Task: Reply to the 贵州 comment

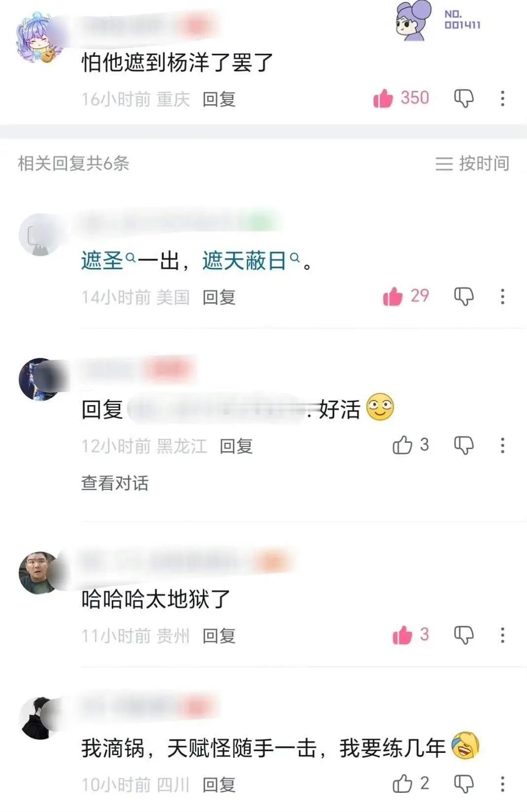Action: (x=219, y=636)
